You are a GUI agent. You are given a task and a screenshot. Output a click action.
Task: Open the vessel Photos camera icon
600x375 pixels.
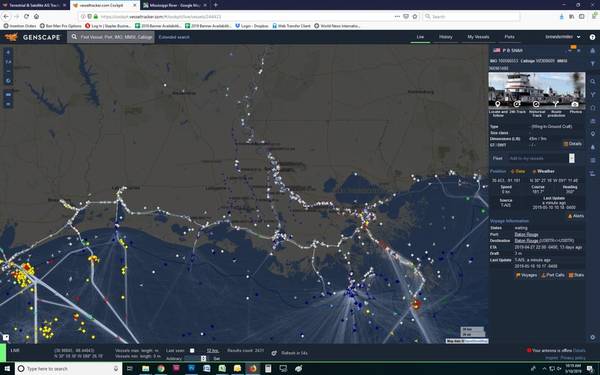[575, 104]
